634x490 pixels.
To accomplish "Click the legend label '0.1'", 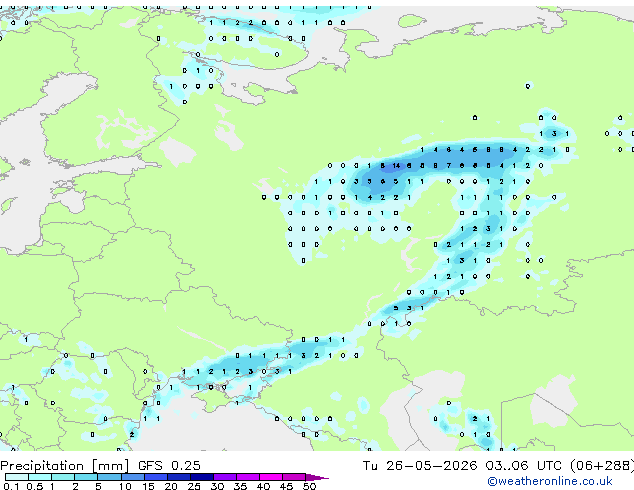I will click(11, 486).
